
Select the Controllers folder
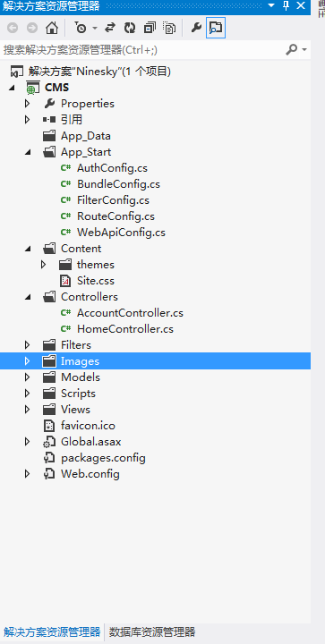tap(90, 297)
